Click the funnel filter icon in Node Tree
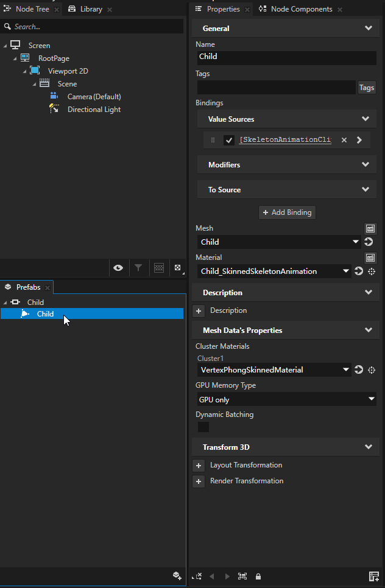 click(138, 268)
